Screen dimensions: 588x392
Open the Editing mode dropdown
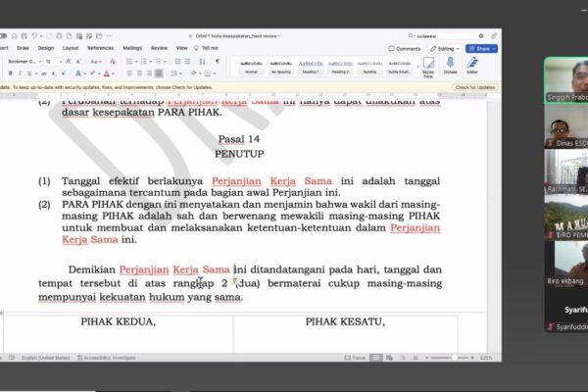coord(445,49)
